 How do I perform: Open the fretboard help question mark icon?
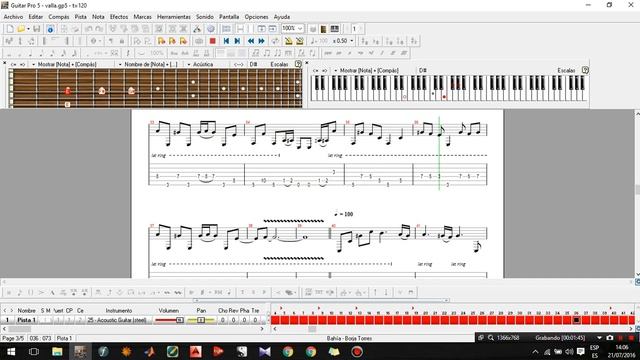[298, 64]
